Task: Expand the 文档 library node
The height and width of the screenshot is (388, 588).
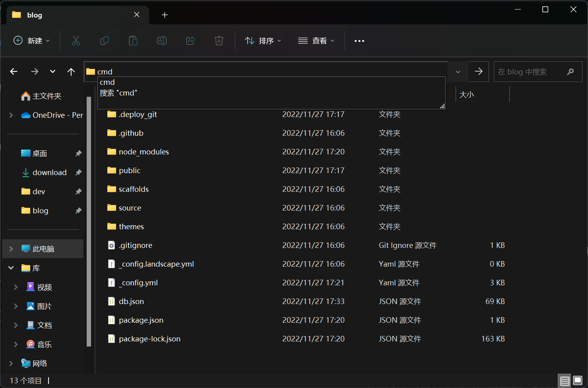Action: (x=16, y=325)
